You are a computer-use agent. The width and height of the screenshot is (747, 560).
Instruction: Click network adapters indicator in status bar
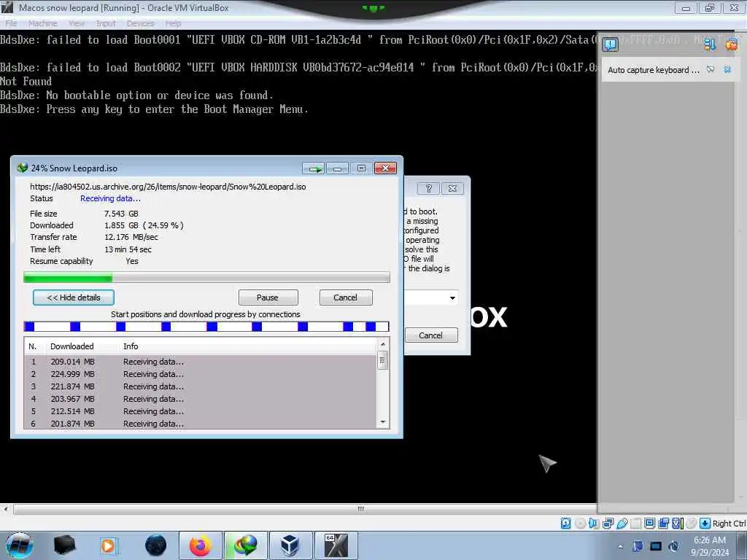coord(608,524)
